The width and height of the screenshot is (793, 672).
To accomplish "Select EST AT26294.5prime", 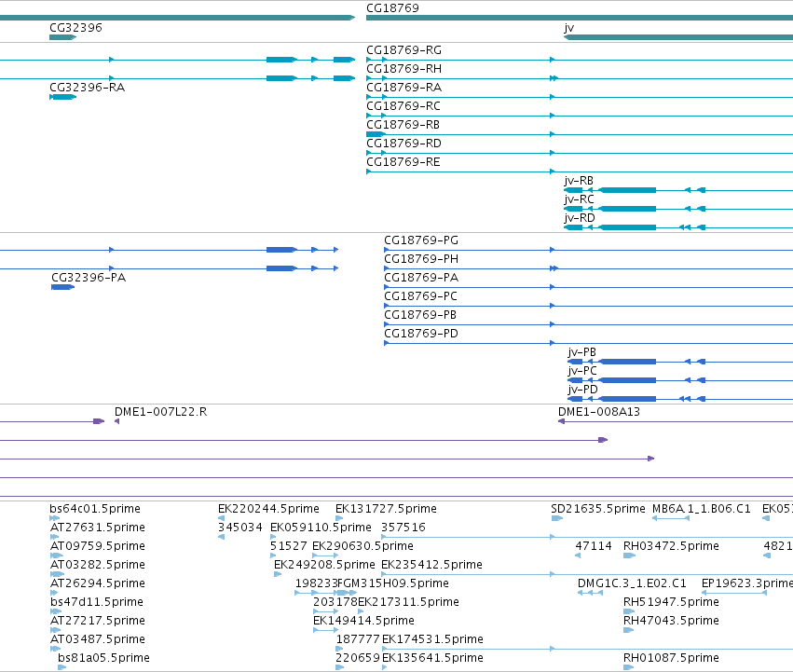I will 98,584.
